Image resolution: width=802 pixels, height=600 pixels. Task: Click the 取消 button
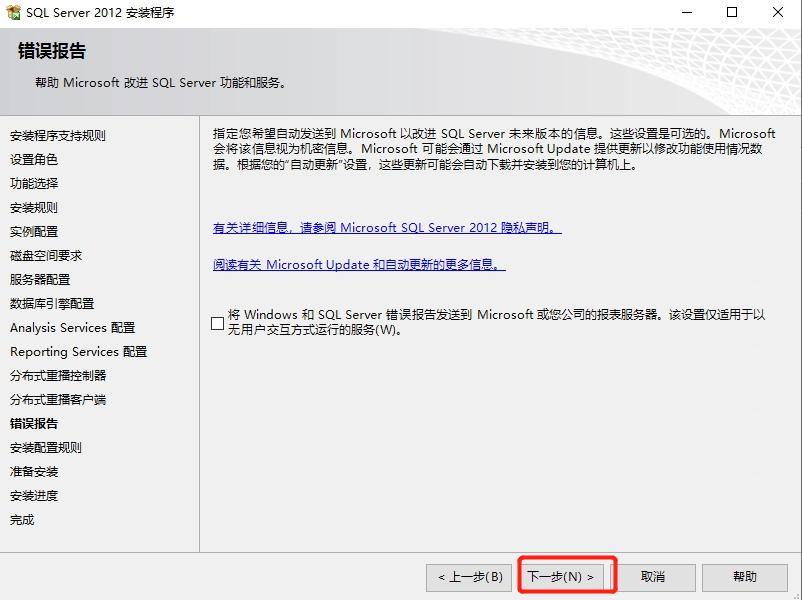click(x=653, y=577)
